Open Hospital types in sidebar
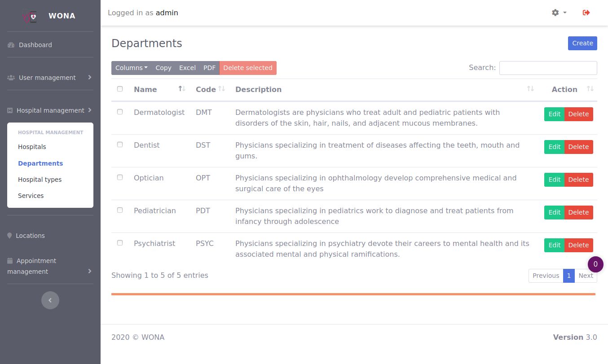Viewport: 608px width, 364px height. [40, 180]
